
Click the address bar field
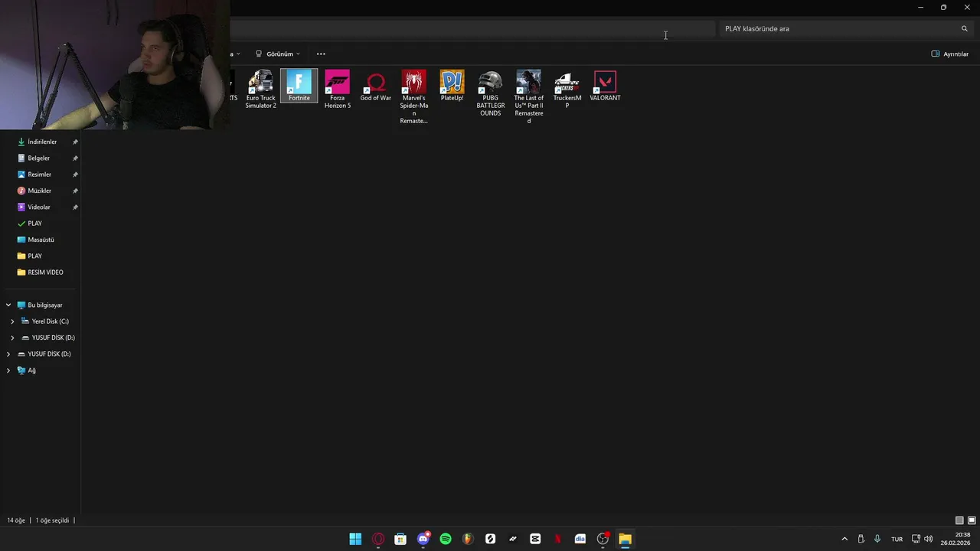point(472,29)
